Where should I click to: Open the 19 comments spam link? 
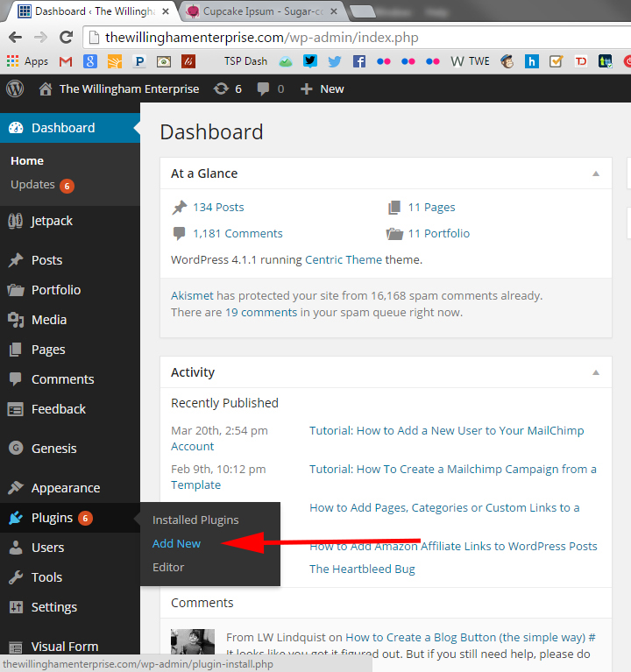click(x=261, y=313)
